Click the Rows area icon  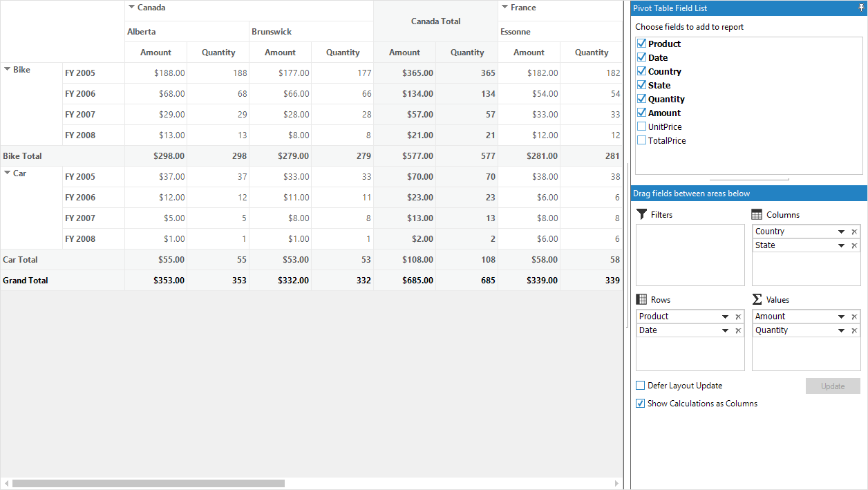click(641, 299)
